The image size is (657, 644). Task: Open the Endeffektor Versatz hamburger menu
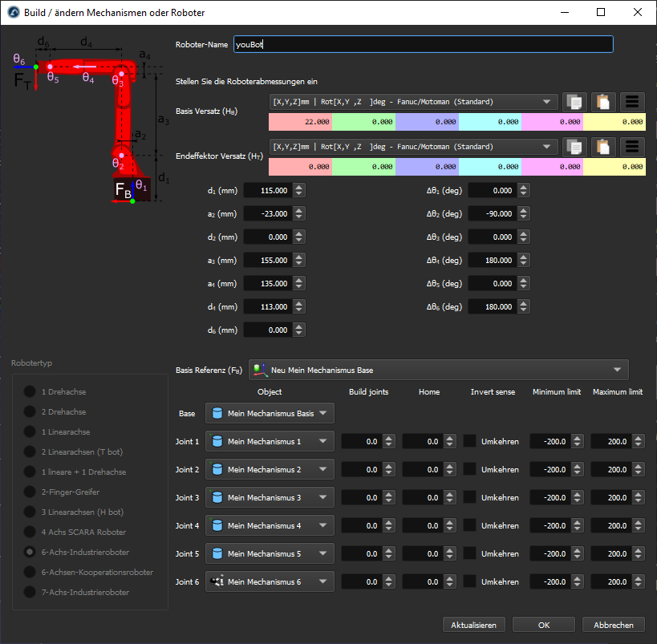click(632, 147)
